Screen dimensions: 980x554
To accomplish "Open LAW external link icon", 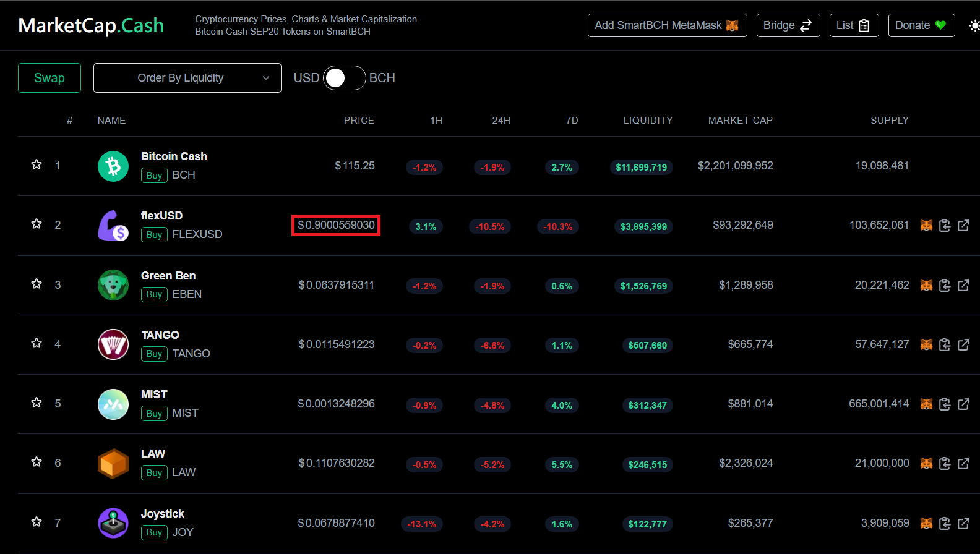I will (x=964, y=464).
